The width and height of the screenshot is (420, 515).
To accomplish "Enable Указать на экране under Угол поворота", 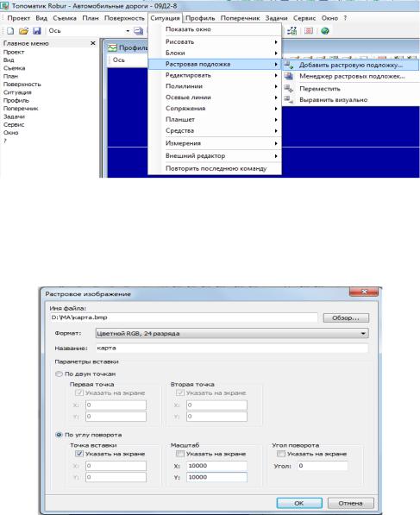I will (x=281, y=454).
